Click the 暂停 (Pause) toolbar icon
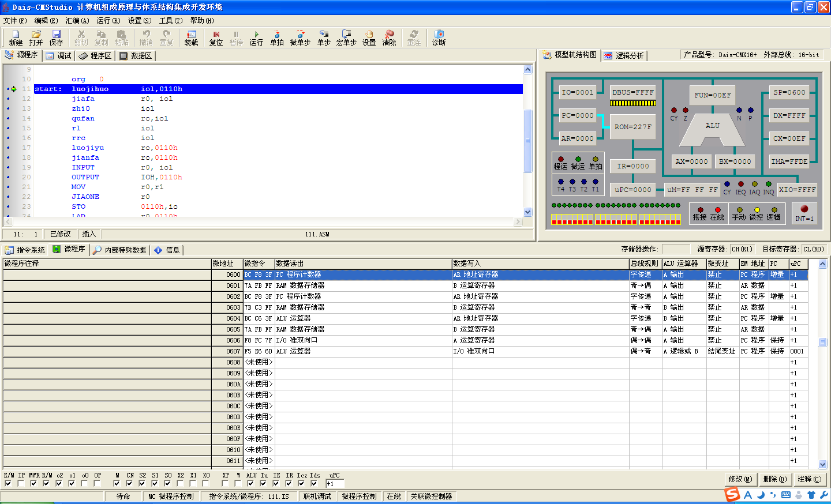831x504 pixels. [x=236, y=38]
